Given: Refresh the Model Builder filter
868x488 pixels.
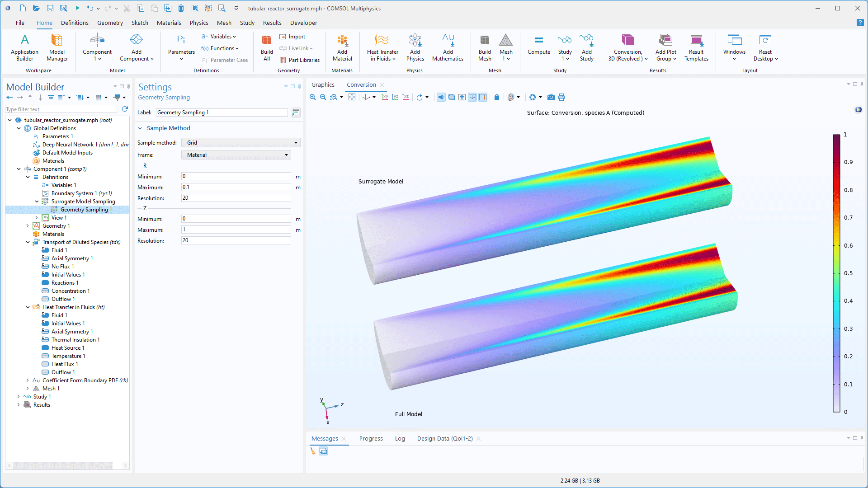Looking at the screenshot, I should click(125, 109).
